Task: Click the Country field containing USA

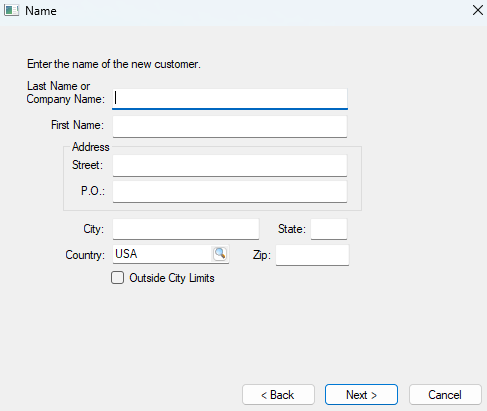Action: [x=162, y=254]
